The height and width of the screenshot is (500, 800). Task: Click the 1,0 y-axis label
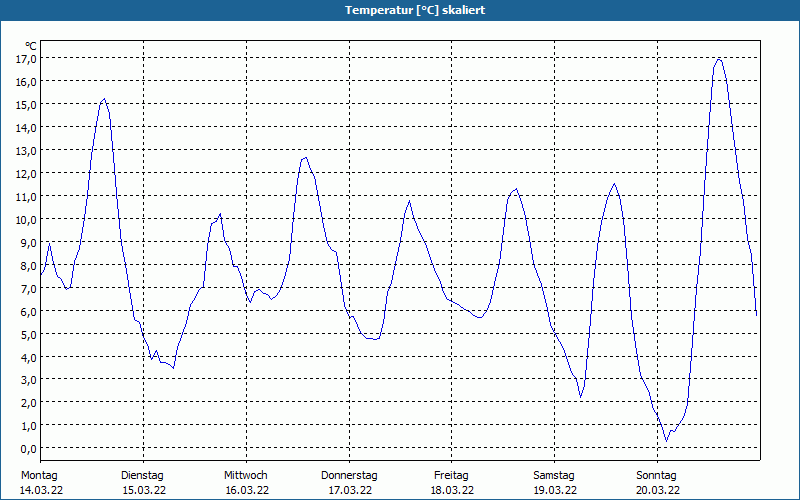[29, 426]
